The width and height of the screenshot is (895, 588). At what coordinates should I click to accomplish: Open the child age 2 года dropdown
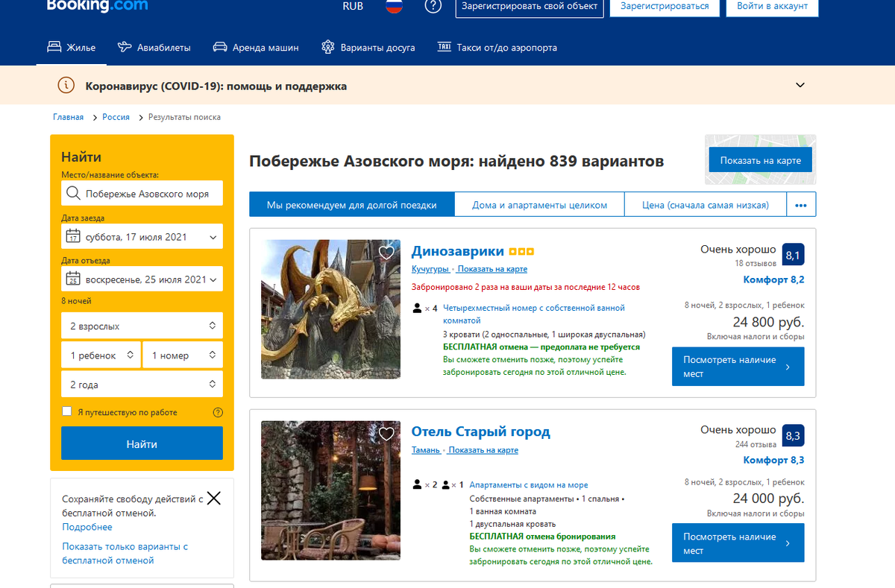pos(142,385)
